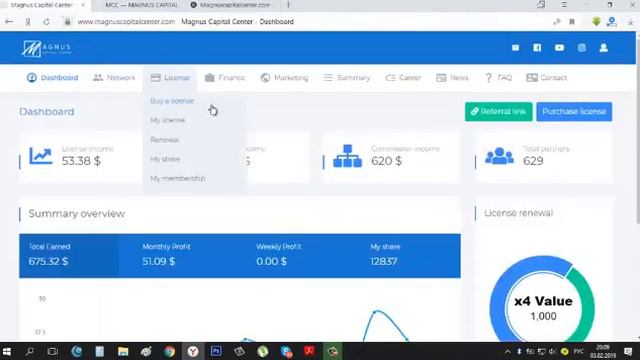Switch to Magnuscapitalcenter.com browser tab
Viewport: 640px width, 360px height.
click(x=230, y=5)
